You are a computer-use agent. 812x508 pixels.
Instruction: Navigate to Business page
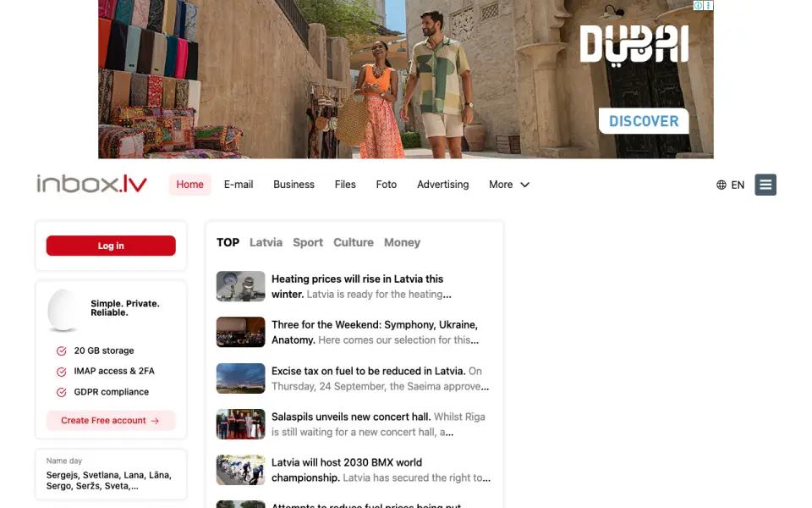[x=294, y=185]
